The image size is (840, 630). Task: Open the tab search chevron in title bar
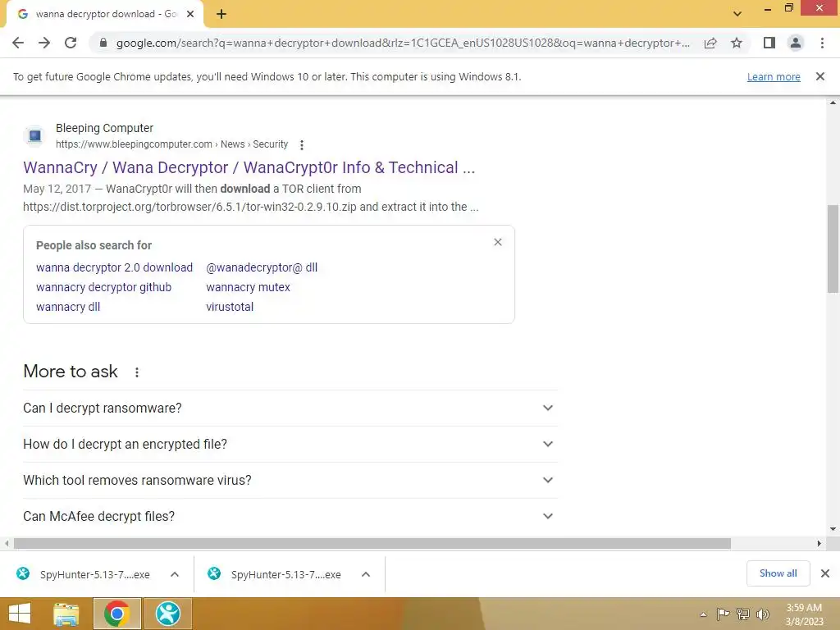click(737, 14)
